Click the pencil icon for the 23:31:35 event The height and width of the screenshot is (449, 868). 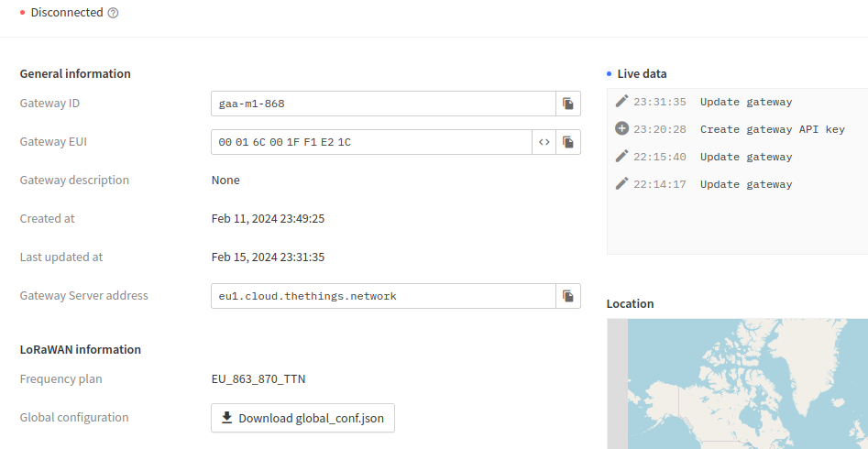621,102
